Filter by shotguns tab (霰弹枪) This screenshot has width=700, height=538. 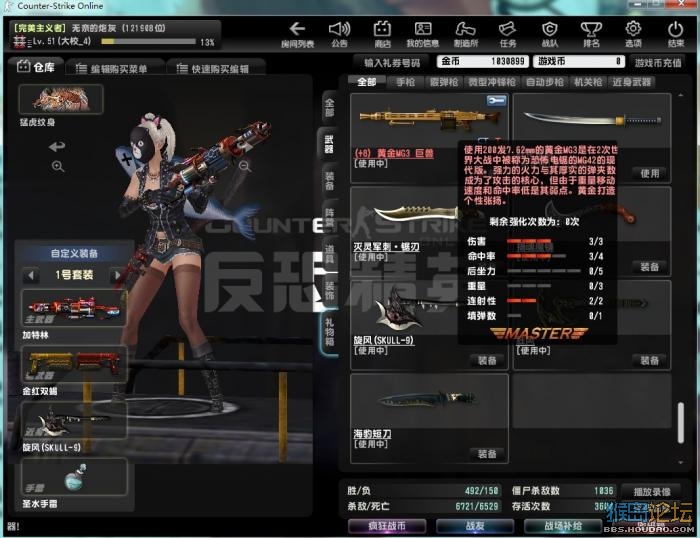(444, 82)
